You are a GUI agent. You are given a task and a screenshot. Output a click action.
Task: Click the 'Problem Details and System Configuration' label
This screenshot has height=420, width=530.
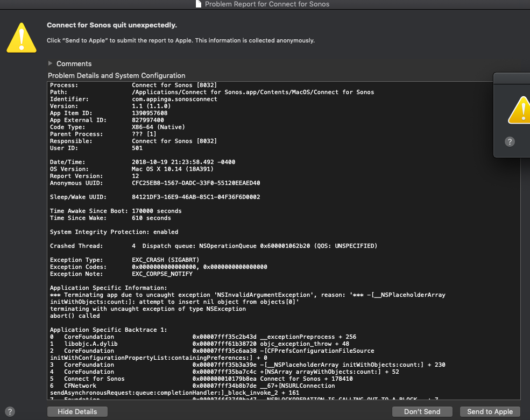click(x=117, y=75)
